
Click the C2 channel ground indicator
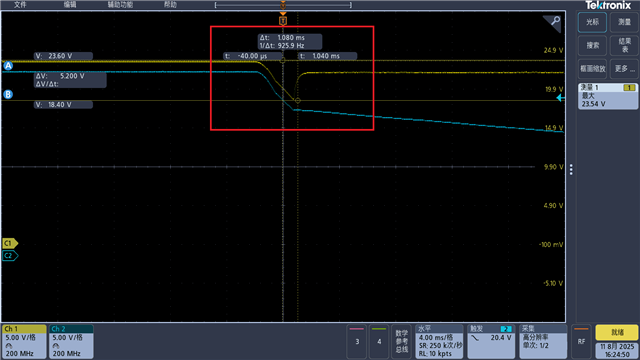(10, 256)
